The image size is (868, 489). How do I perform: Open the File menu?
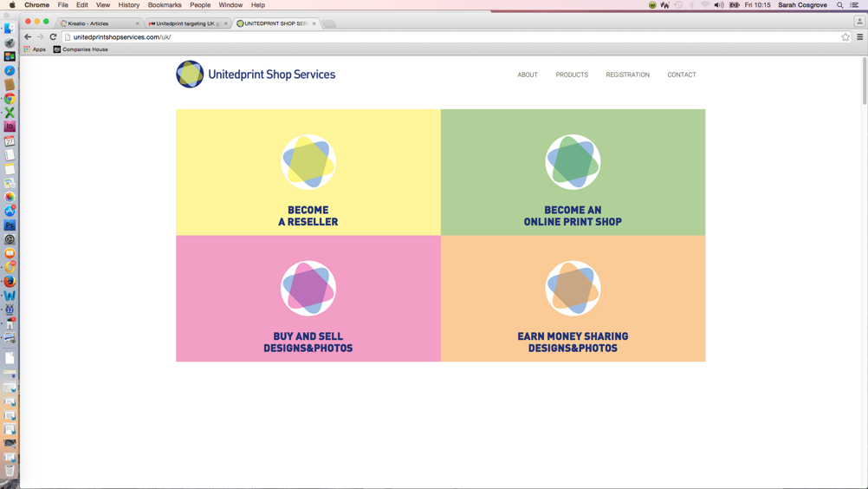pos(63,5)
